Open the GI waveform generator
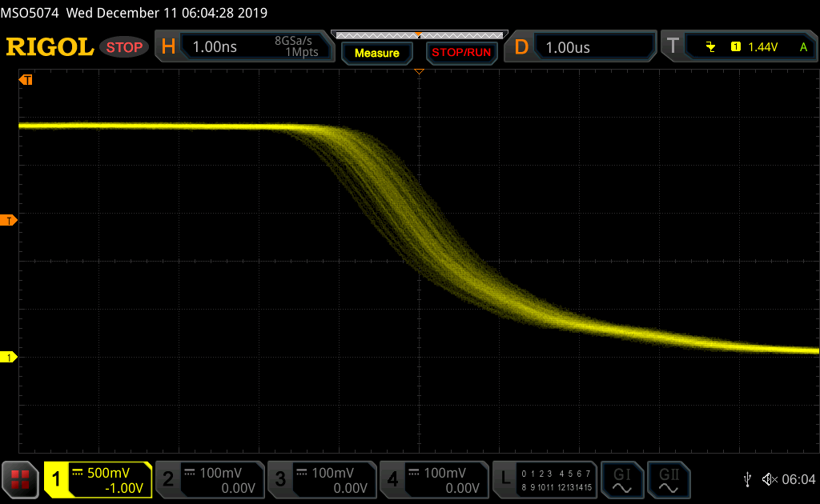The width and height of the screenshot is (820, 504). click(x=621, y=479)
